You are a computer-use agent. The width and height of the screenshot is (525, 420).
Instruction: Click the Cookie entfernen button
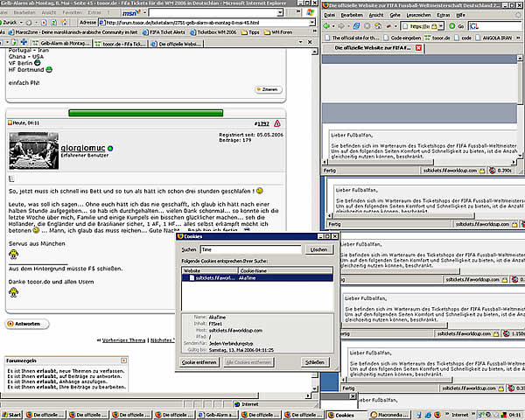200,362
